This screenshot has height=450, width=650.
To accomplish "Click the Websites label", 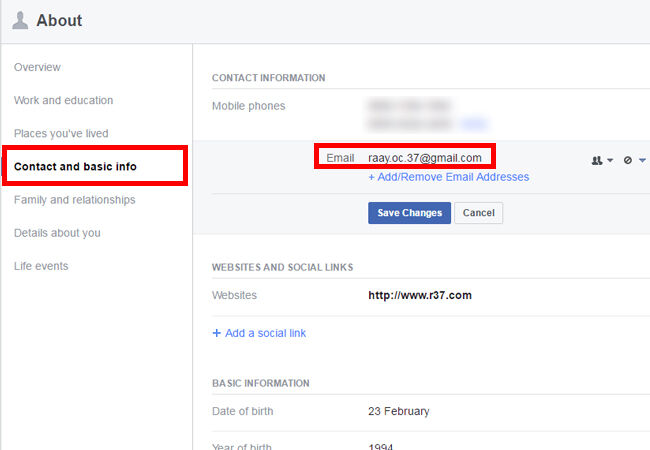I will (x=234, y=295).
